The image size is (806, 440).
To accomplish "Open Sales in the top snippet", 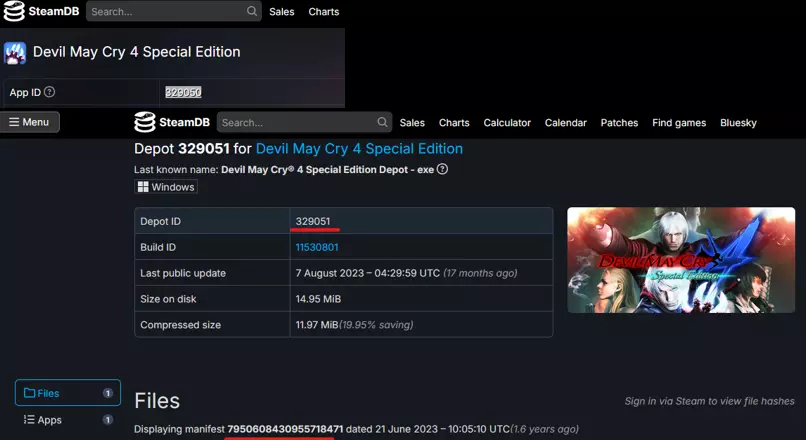I will tap(282, 12).
